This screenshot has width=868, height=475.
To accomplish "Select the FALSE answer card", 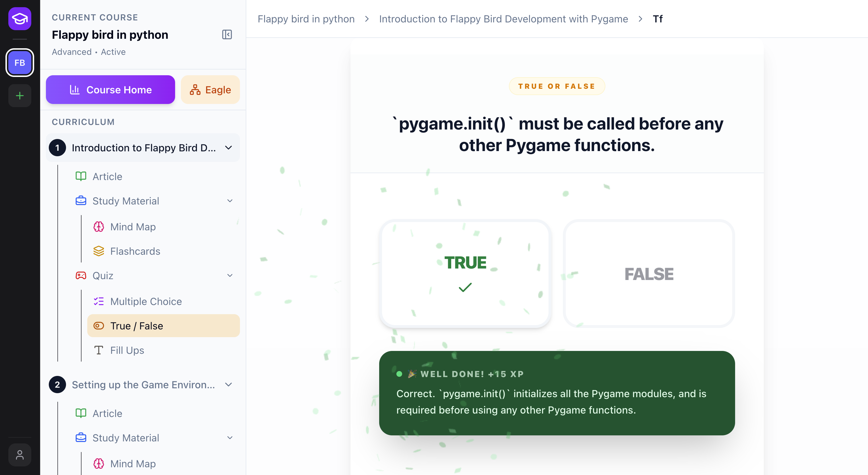I will (649, 273).
